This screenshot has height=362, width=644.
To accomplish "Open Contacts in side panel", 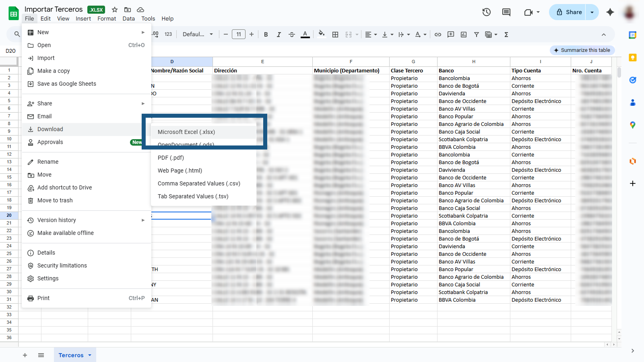I will [633, 103].
